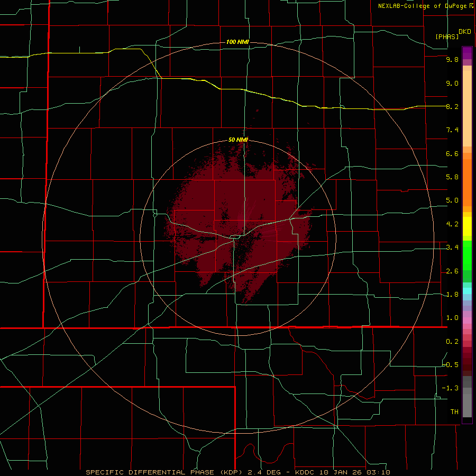Viewport: 476px width, 476px height.
Task: Select the 8.2 scale value
Action: pos(452,106)
